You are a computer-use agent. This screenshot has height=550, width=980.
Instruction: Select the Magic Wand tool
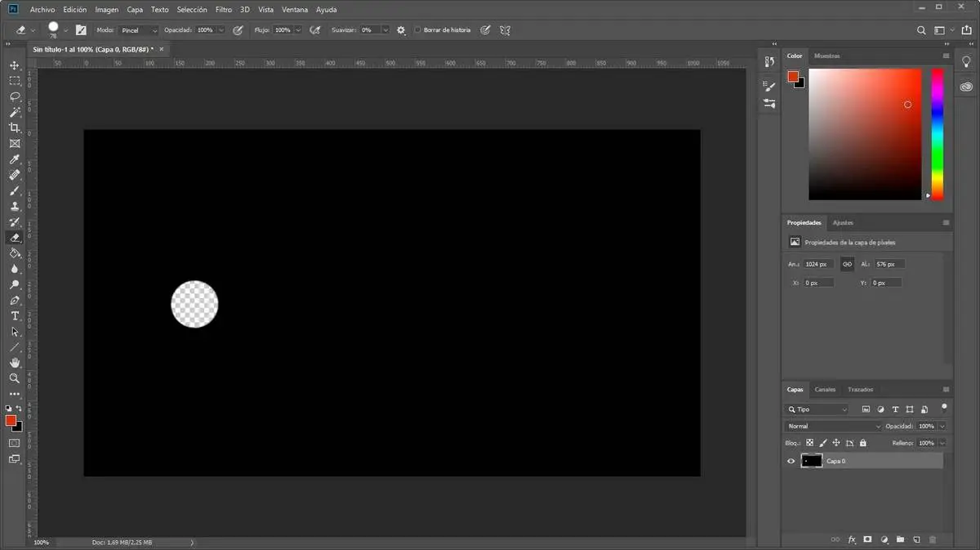coord(14,112)
